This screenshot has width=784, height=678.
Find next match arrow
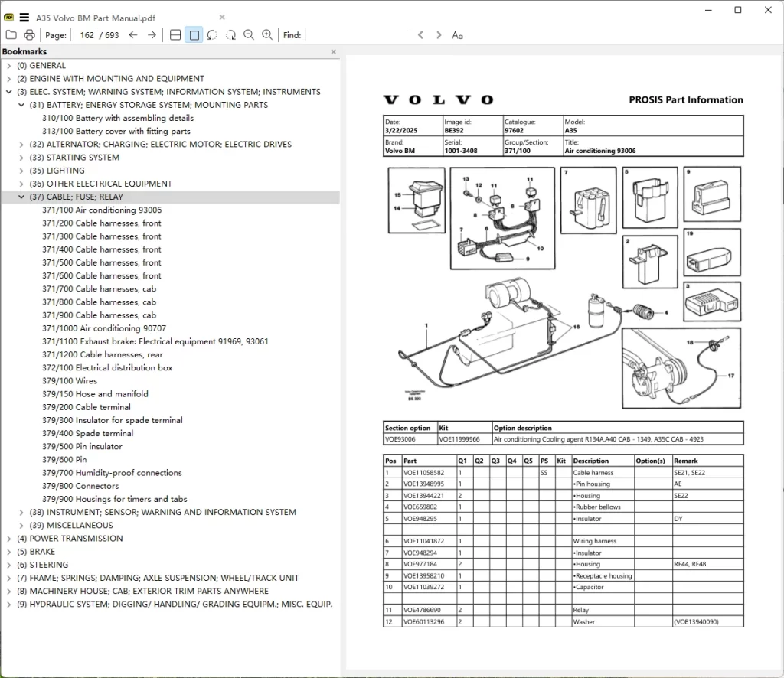(439, 35)
